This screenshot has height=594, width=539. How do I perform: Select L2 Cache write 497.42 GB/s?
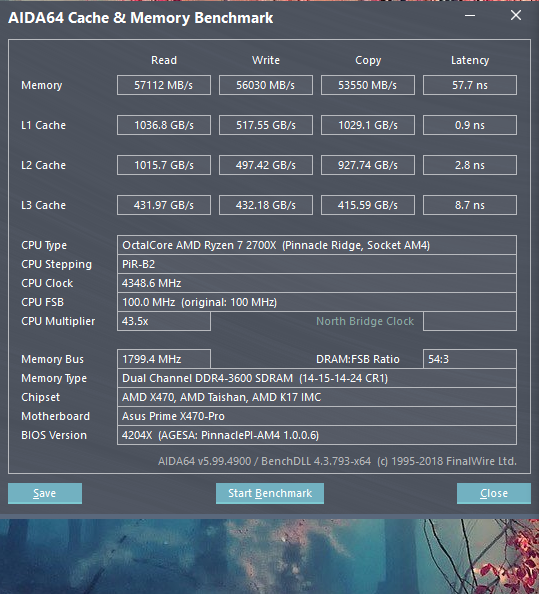(x=266, y=165)
